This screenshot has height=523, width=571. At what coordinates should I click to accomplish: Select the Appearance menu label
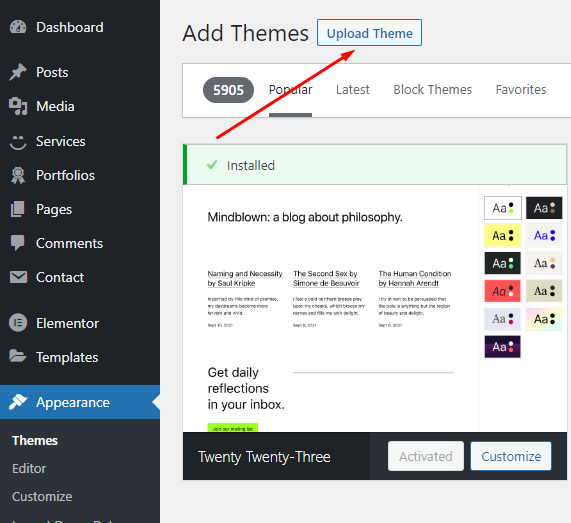tap(73, 402)
